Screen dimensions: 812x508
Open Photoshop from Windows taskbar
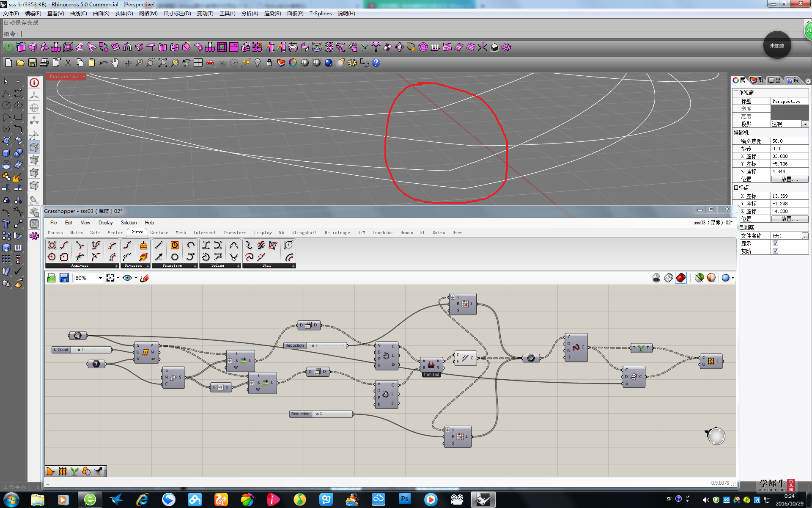(404, 500)
